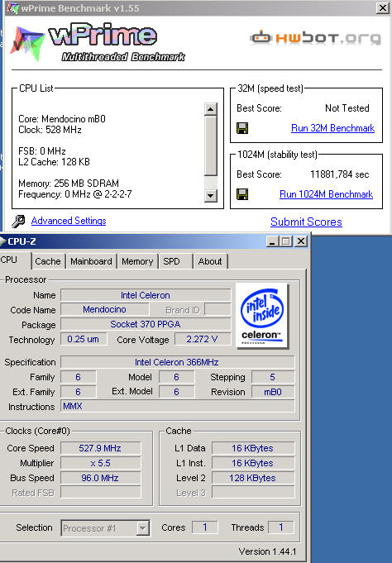Click the 'Not Tested' 32M score
The image size is (392, 563).
point(347,108)
